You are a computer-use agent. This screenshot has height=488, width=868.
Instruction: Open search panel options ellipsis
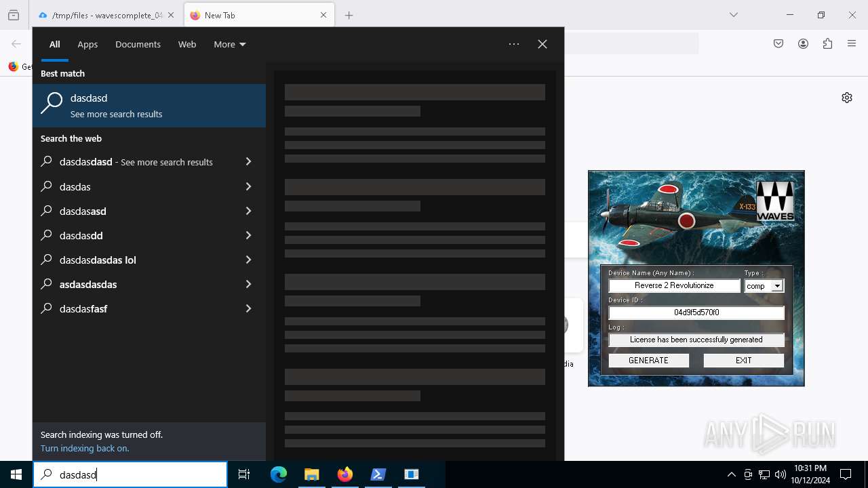pyautogui.click(x=514, y=44)
